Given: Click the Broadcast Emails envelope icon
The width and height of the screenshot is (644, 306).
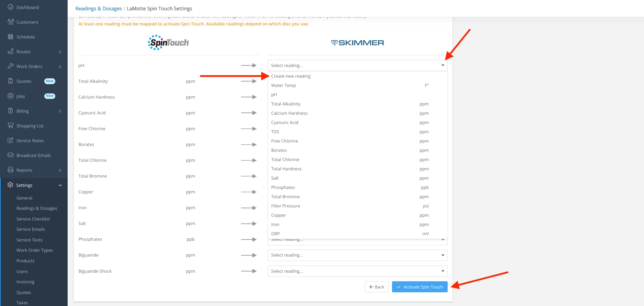Looking at the screenshot, I should click(x=10, y=155).
